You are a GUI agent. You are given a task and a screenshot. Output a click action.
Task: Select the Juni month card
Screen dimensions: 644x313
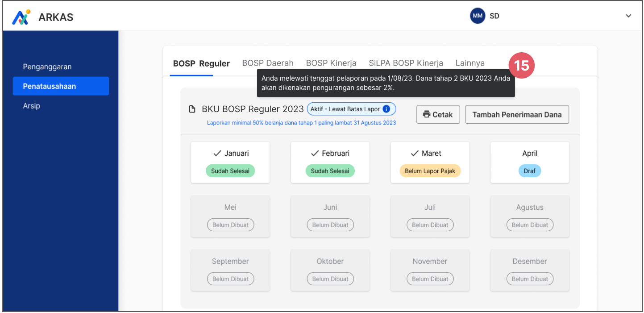330,217
